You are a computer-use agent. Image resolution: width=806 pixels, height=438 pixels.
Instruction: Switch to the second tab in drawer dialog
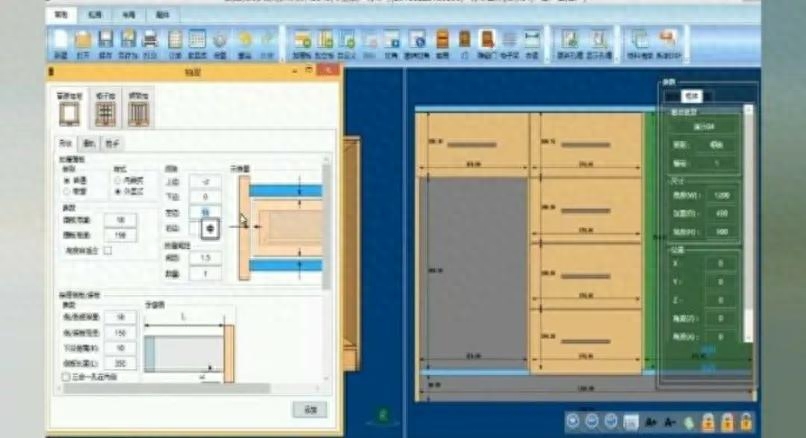pyautogui.click(x=91, y=143)
